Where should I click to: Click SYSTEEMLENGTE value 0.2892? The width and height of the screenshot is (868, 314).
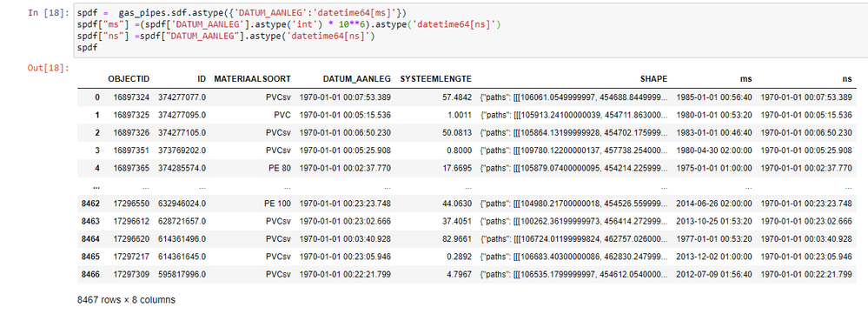pos(460,257)
